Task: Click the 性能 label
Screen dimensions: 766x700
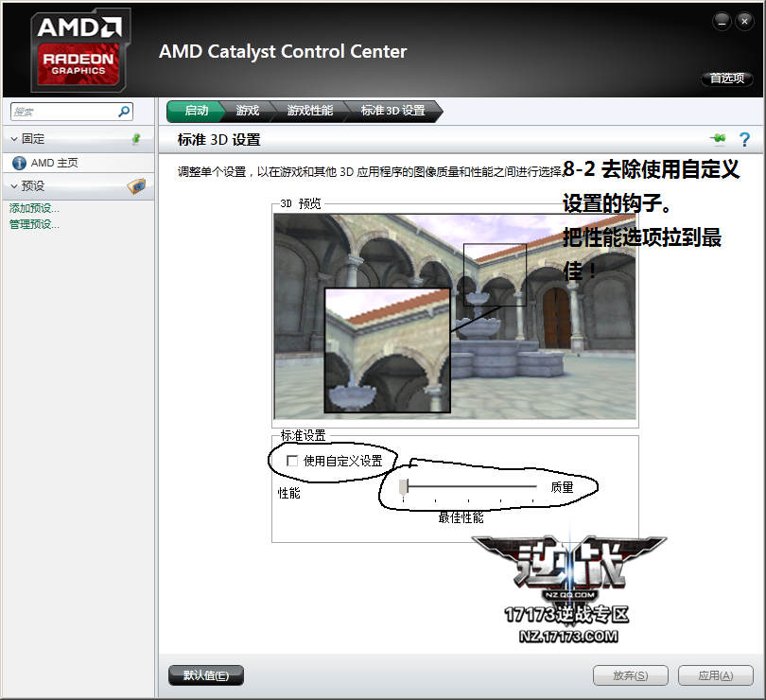Action: (288, 493)
